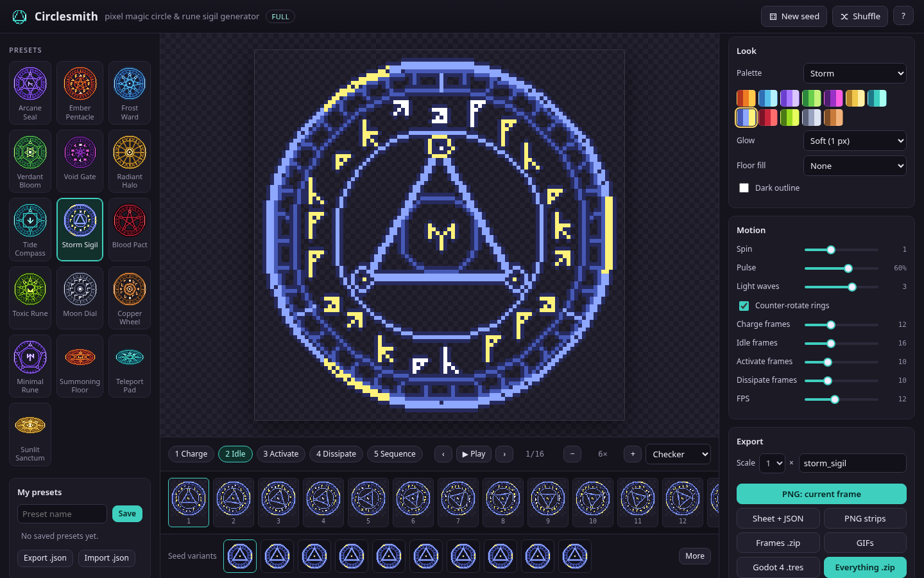Open the Glow dropdown

(x=855, y=141)
